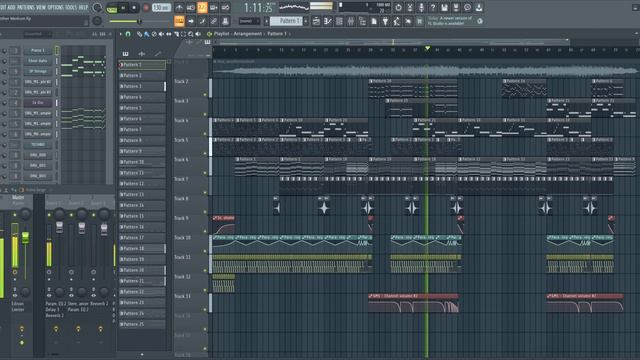Mute Track 4 using its green dot
Screen dimensions: 640x360
[205, 133]
